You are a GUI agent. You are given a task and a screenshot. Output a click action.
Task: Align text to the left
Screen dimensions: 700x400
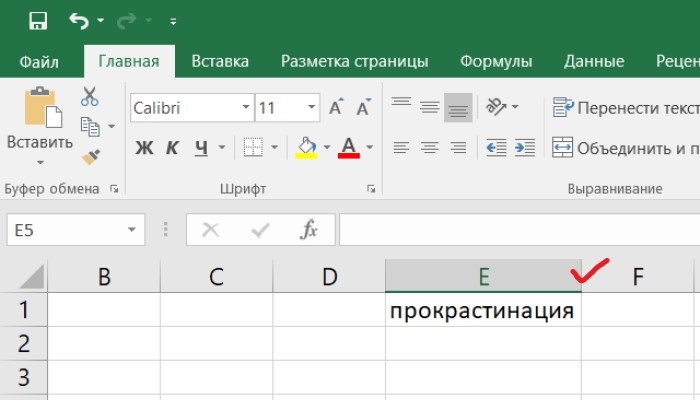point(401,147)
